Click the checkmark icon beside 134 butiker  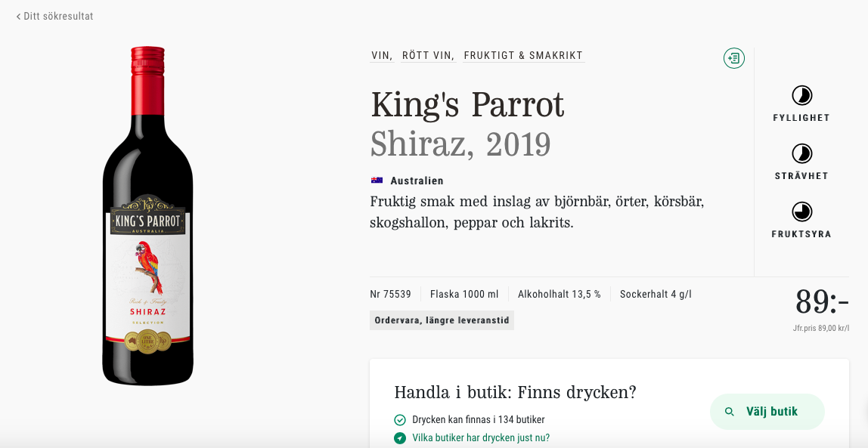[400, 420]
